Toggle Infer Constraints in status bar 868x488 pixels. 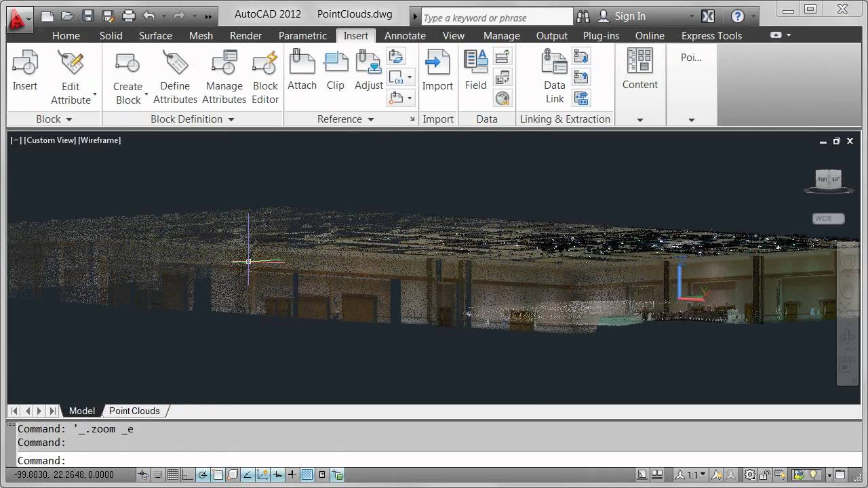point(143,474)
